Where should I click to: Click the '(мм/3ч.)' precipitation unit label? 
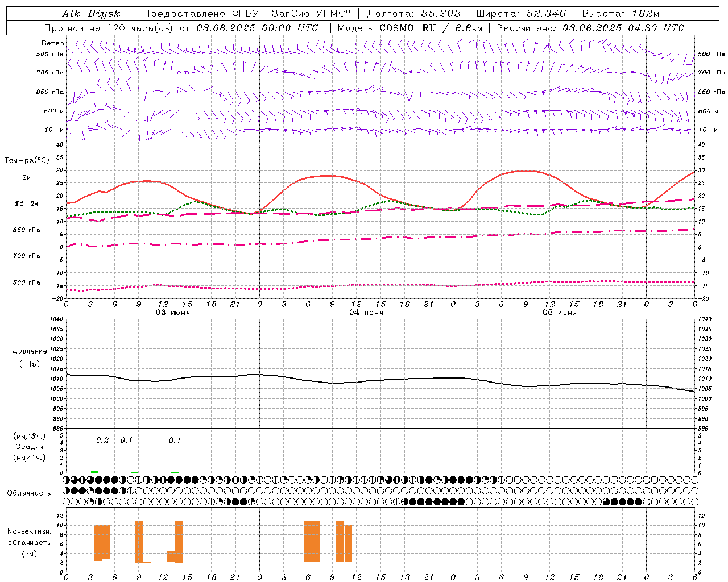click(30, 436)
